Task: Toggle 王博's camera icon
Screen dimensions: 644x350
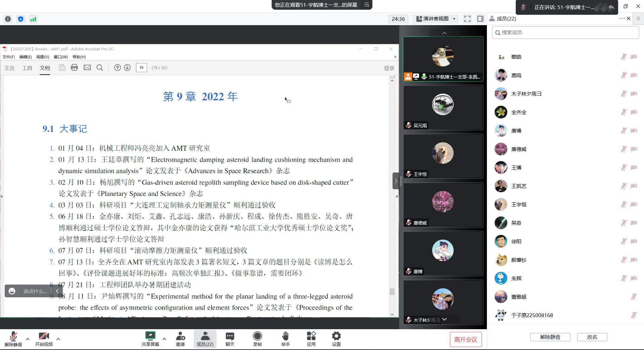Action: point(634,167)
